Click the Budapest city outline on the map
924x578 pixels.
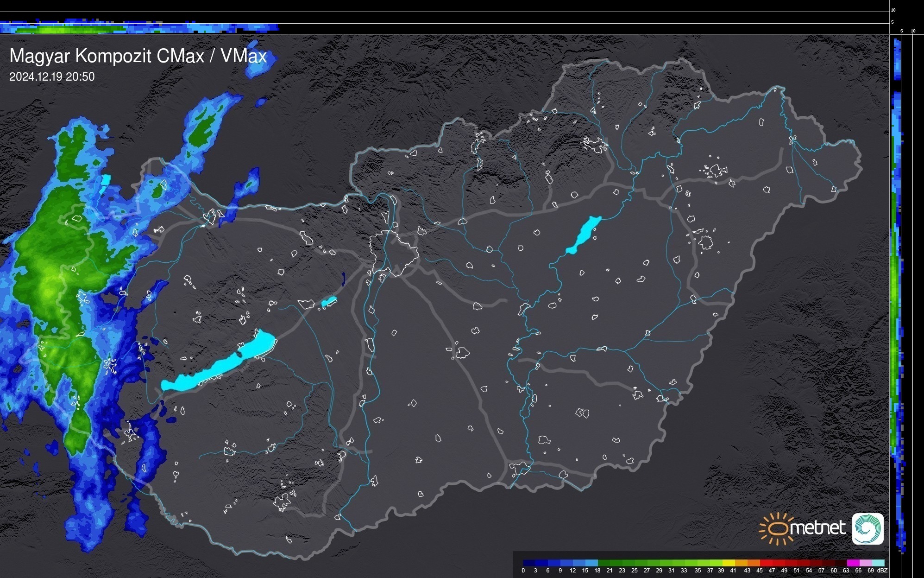(x=394, y=253)
